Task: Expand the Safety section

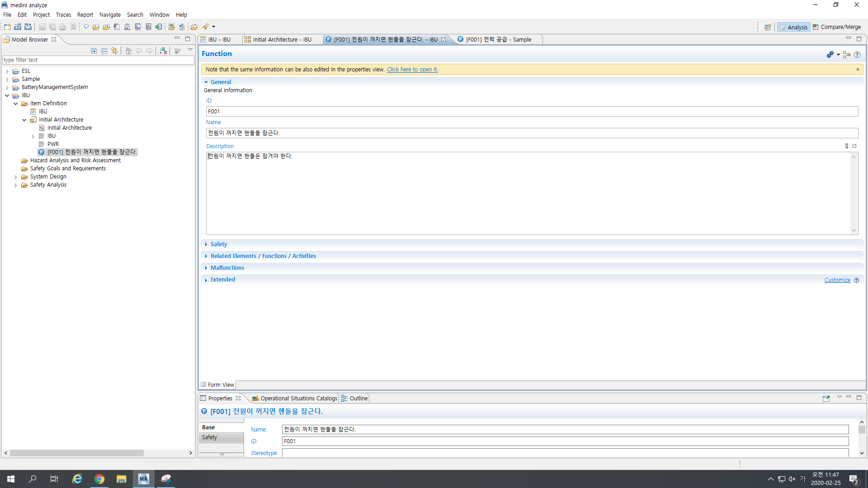Action: 219,244
